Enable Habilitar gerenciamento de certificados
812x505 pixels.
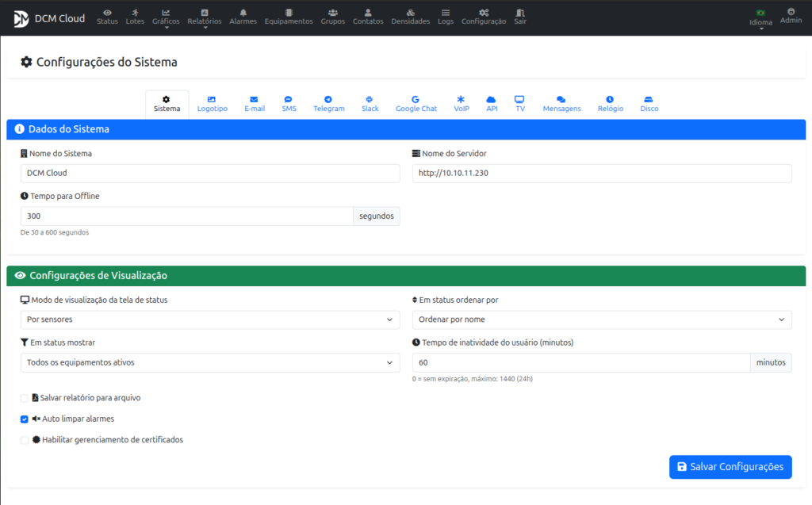coord(25,440)
